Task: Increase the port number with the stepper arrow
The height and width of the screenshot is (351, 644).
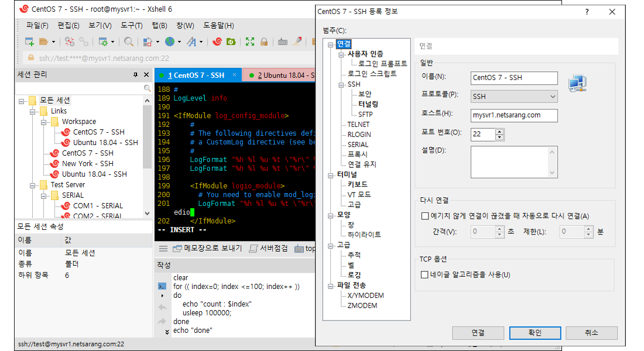Action: point(499,132)
